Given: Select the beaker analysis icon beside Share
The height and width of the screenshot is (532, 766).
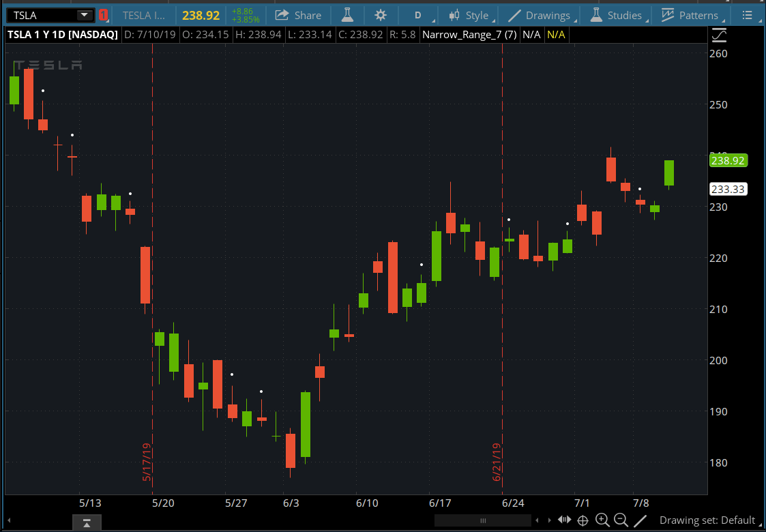Looking at the screenshot, I should (x=347, y=14).
